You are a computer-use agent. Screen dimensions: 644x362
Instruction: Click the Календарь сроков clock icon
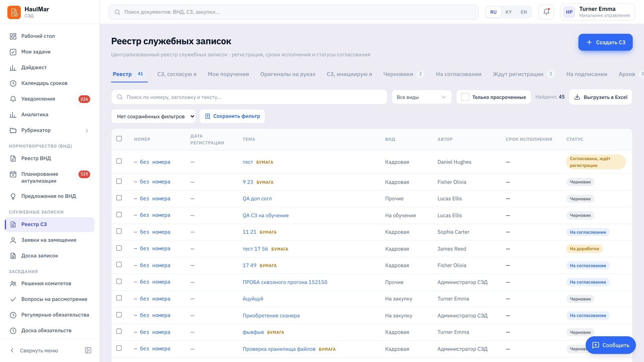click(x=13, y=83)
